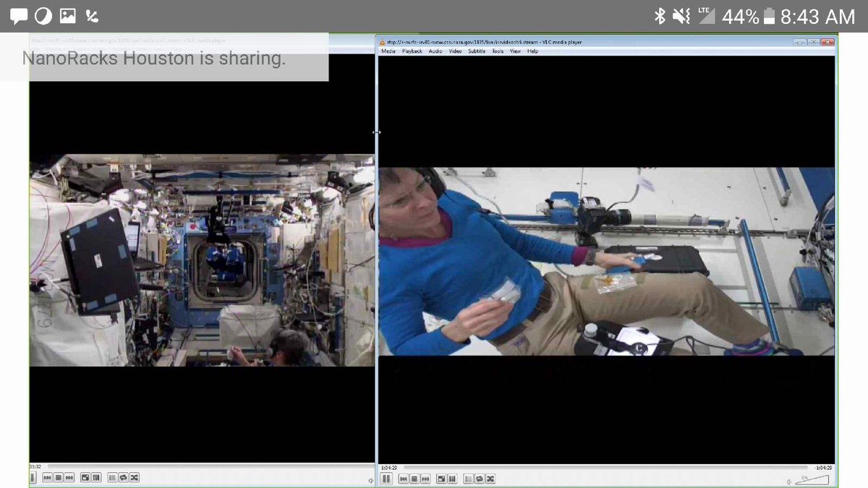Open the Media menu
Screen dimensions: 868x488
(x=388, y=51)
